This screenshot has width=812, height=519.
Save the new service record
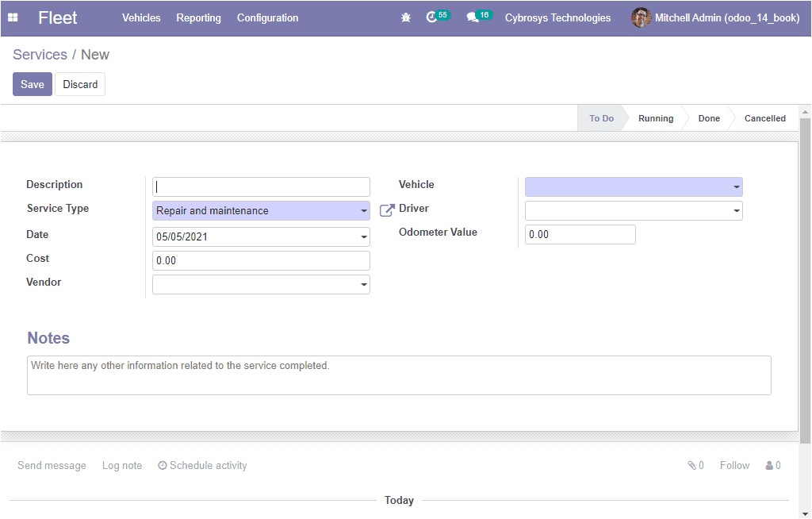pos(32,84)
